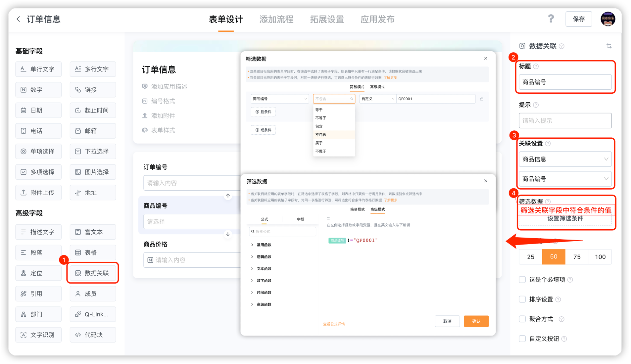Choose 不等于 from operator list
This screenshot has height=364, width=631.
[x=334, y=118]
